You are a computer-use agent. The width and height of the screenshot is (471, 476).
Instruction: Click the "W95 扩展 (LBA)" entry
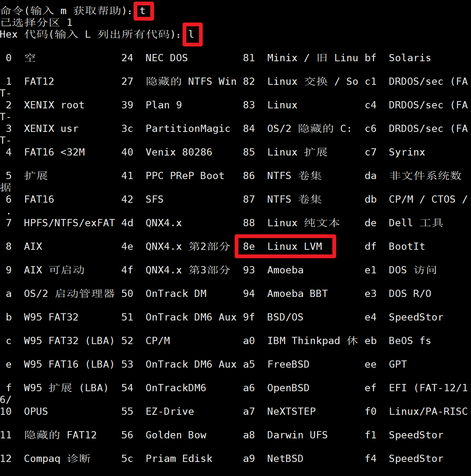(66, 388)
